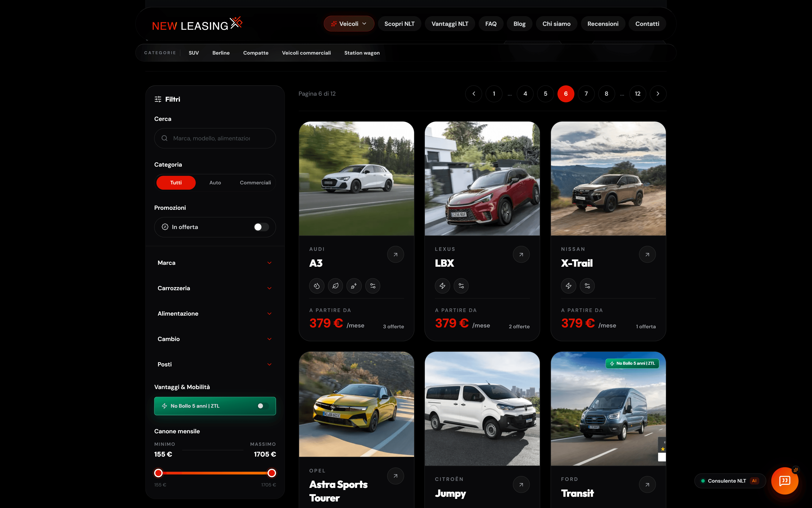Open Audi A3 arrow link
Viewport: 812px width, 508px height.
395,254
